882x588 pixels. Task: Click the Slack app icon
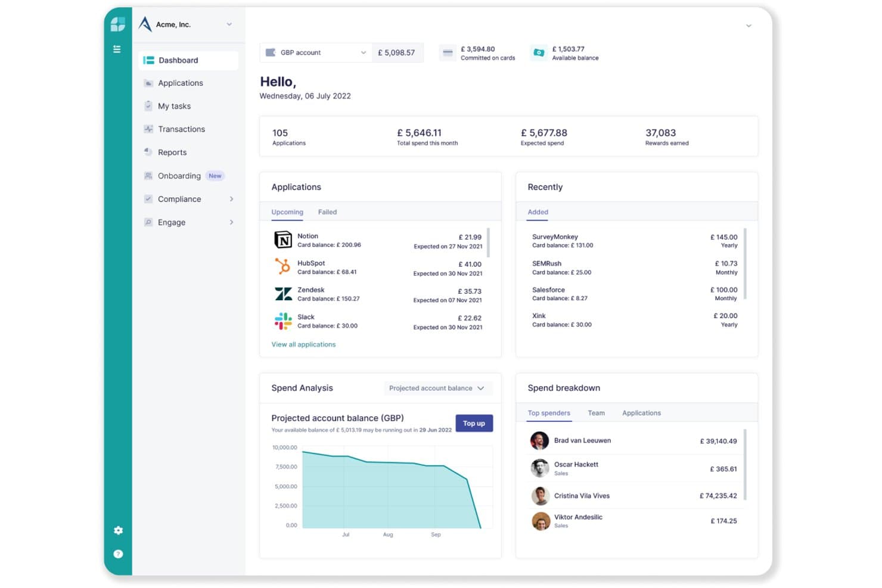283,321
